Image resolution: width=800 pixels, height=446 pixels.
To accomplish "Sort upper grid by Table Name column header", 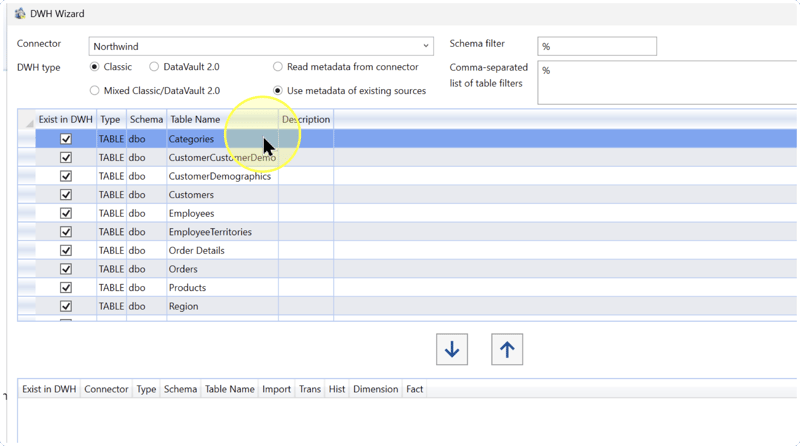I will [222, 119].
